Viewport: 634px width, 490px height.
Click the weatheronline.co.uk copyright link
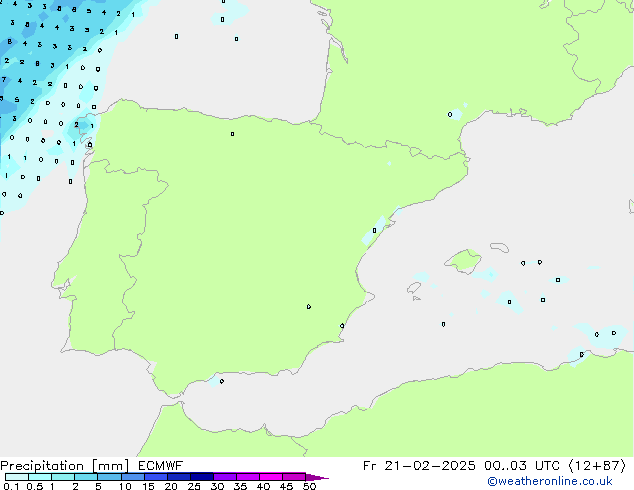pyautogui.click(x=550, y=481)
